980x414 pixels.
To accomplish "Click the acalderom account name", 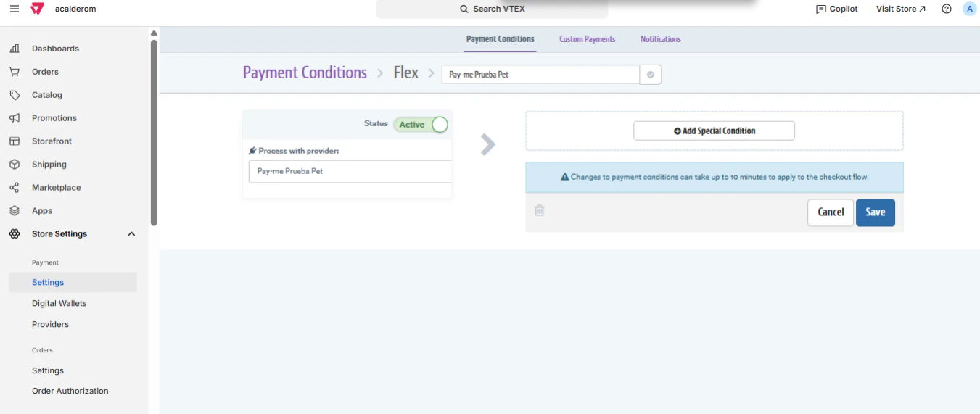I will point(75,9).
